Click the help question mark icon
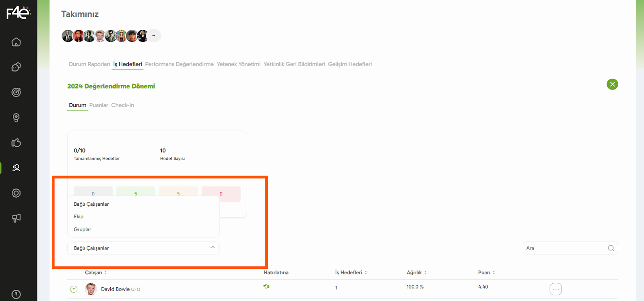The height and width of the screenshot is (301, 644). pyautogui.click(x=16, y=294)
